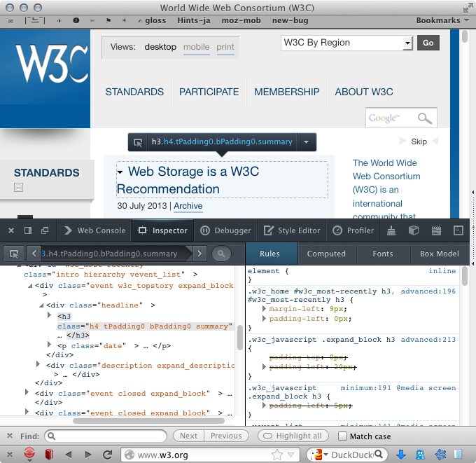Click the search magnifier in inspector breadcrumbs
The width and height of the screenshot is (476, 463).
click(x=221, y=254)
